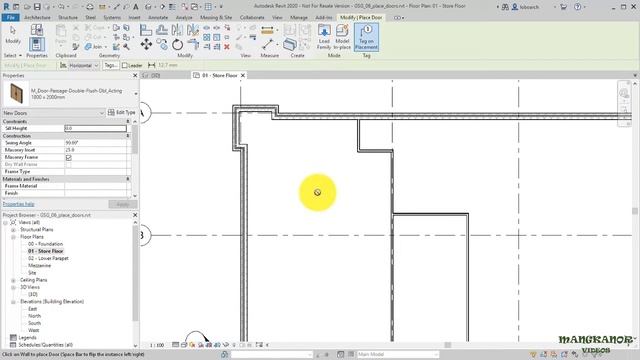640x360 pixels.
Task: Select the Align tool
Action: tap(146, 30)
